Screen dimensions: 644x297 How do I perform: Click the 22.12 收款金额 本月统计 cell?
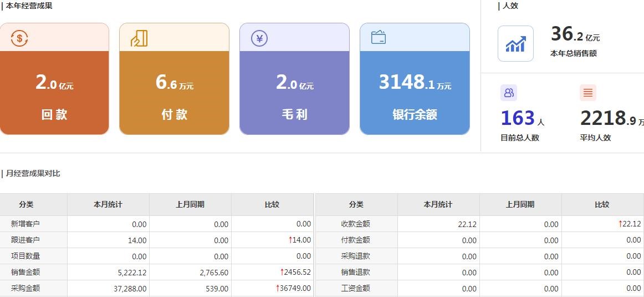438,224
